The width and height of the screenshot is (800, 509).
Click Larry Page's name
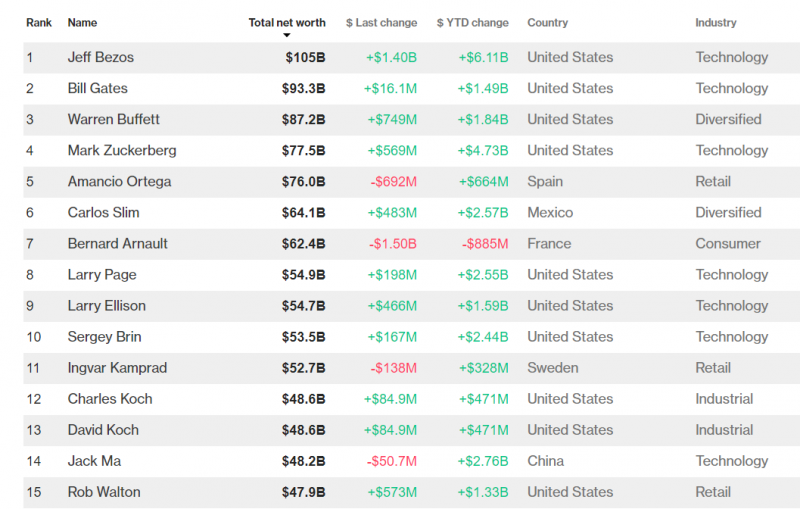point(102,274)
